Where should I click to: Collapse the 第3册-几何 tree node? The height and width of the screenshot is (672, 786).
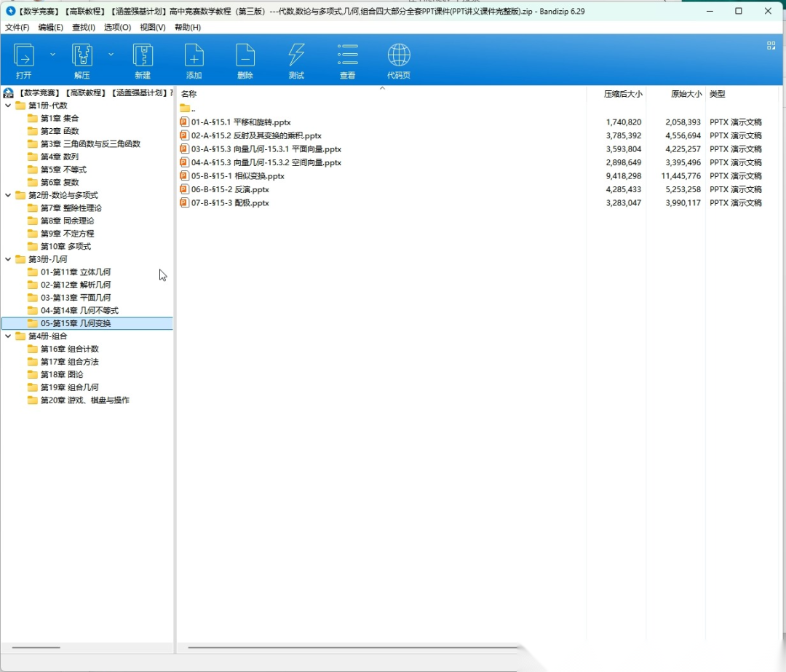[8, 259]
